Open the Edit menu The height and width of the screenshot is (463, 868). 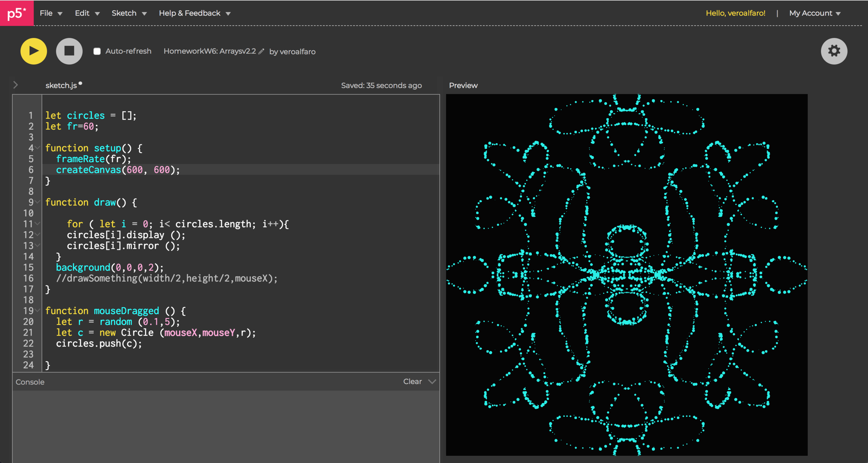[x=87, y=13]
